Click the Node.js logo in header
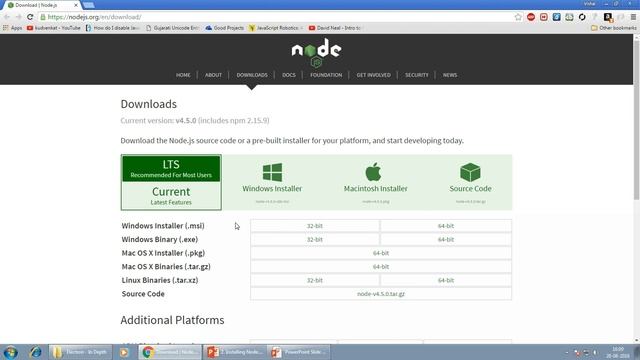 point(316,53)
